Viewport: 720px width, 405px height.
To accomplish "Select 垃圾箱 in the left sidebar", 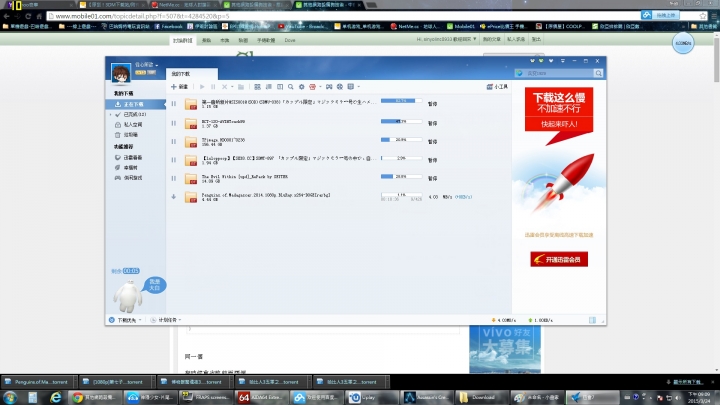I will 131,135.
